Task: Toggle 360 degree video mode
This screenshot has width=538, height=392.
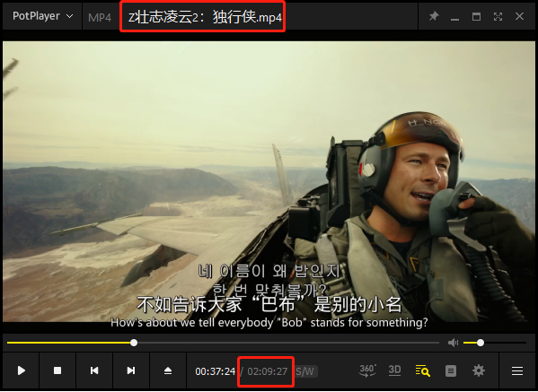Action: point(367,370)
